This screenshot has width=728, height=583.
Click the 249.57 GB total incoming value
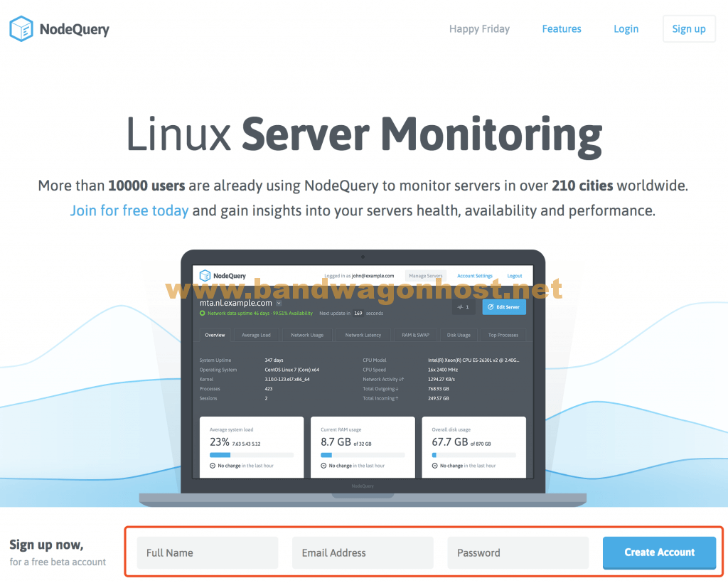(438, 398)
